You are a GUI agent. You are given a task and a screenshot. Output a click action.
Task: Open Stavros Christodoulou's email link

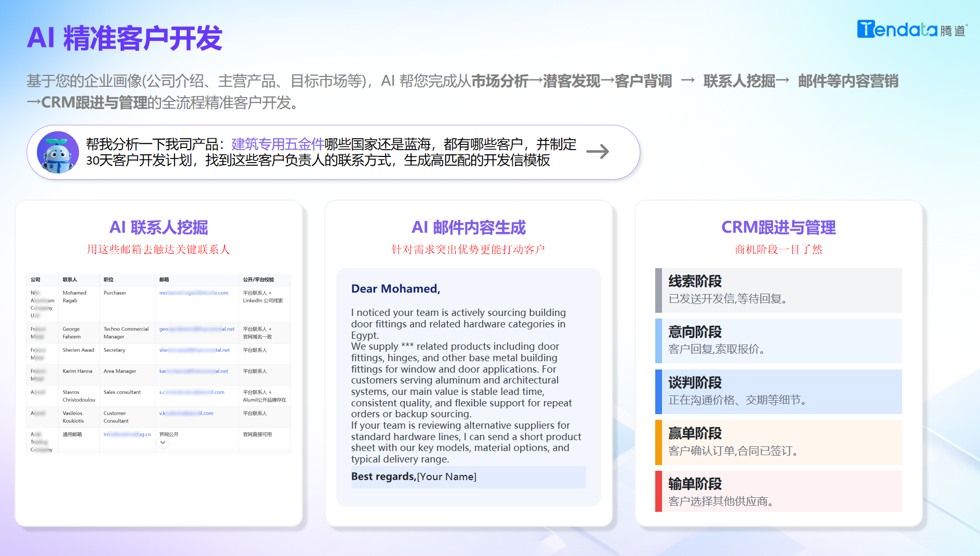[x=192, y=392]
